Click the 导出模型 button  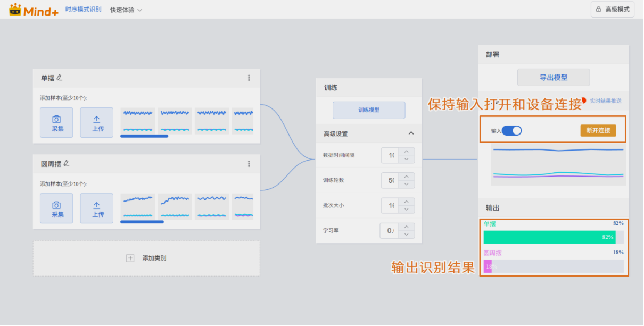[554, 77]
